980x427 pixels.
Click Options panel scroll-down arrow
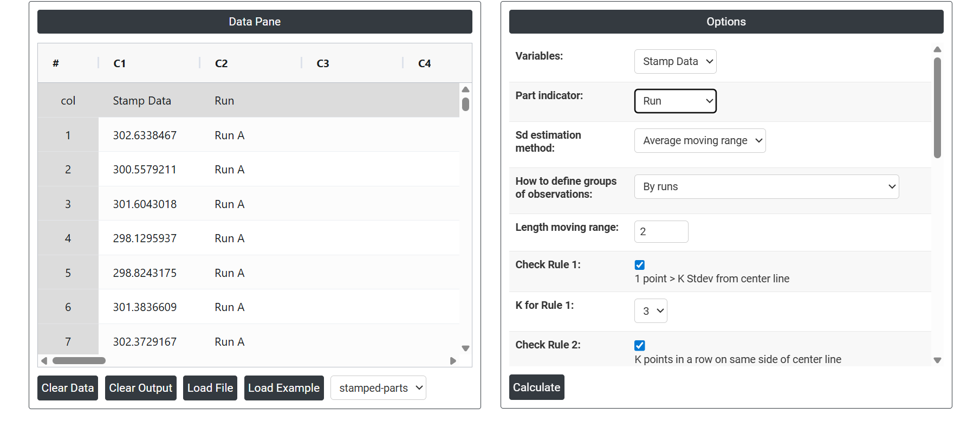point(937,360)
